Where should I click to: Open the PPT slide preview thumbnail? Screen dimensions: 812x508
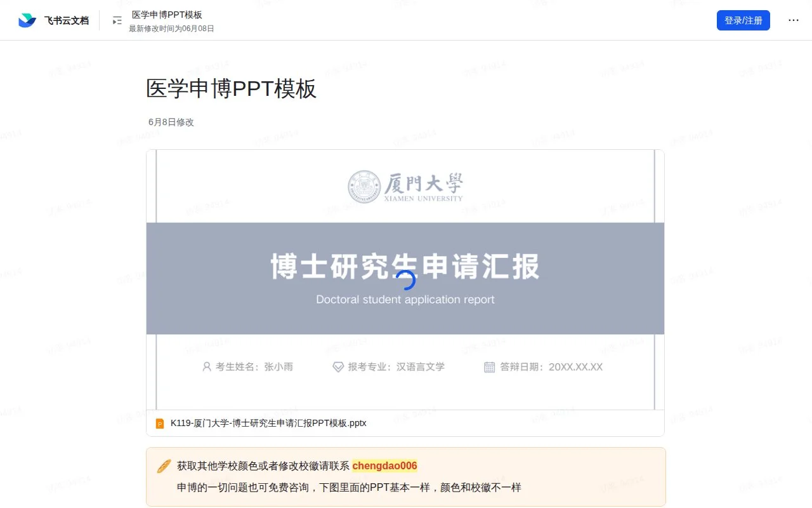pos(405,280)
